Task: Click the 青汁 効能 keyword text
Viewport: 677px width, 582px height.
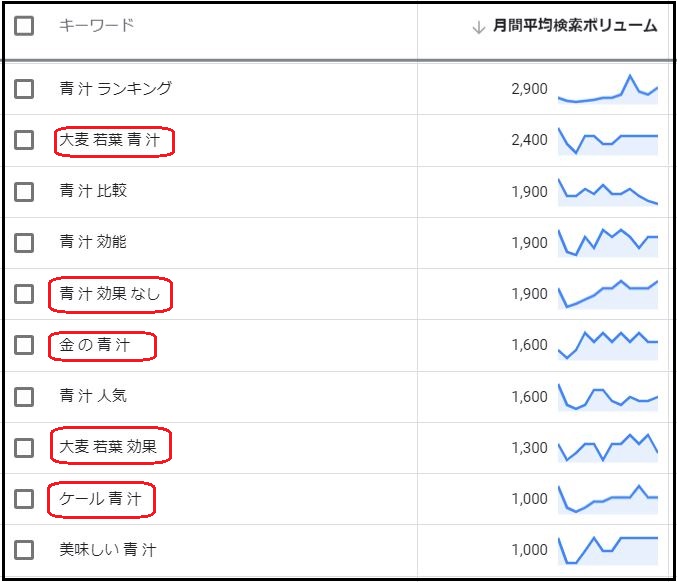Action: click(x=93, y=242)
